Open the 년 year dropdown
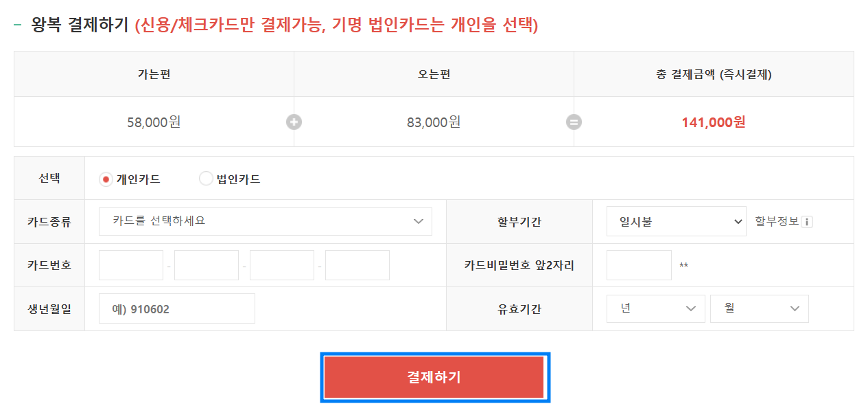This screenshot has height=417, width=868. pyautogui.click(x=655, y=308)
